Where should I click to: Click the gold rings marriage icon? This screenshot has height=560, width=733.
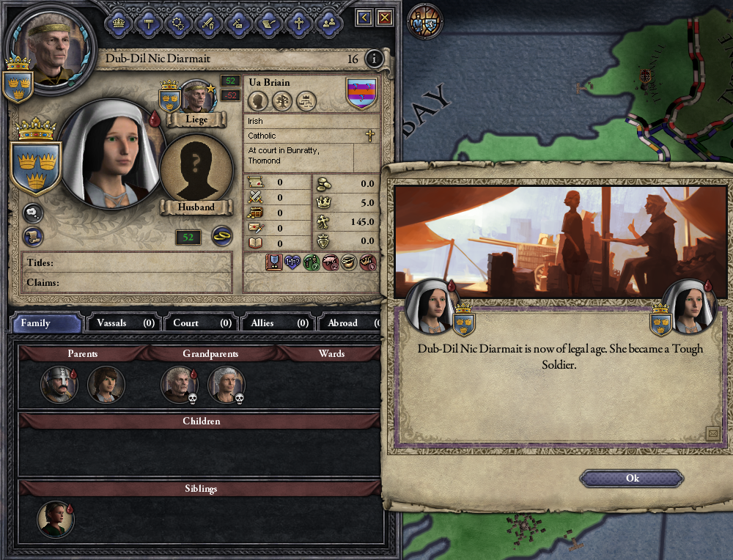[x=222, y=237]
